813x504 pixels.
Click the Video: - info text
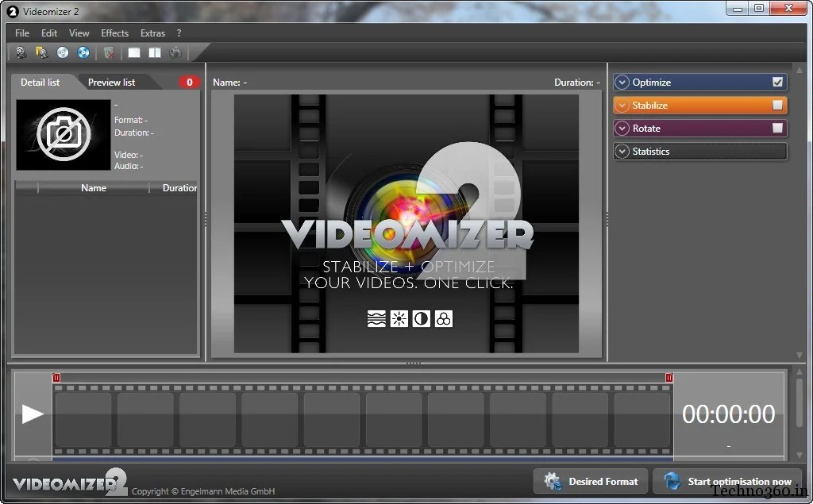(x=128, y=155)
